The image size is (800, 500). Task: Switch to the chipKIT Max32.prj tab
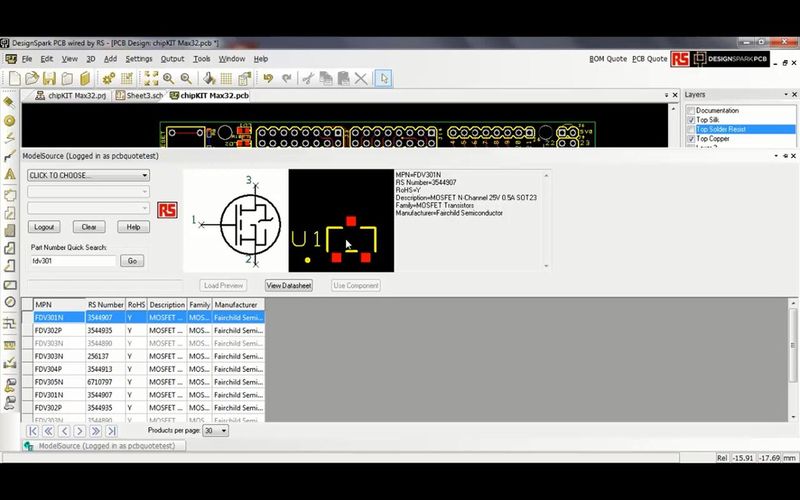pyautogui.click(x=71, y=95)
